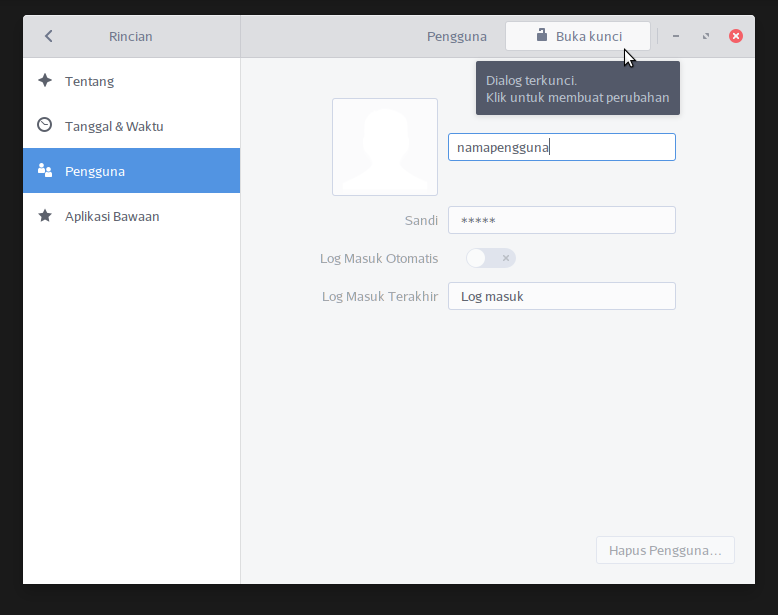Click the padlock icon in Buka kunci
Screen dimensions: 778x615
tap(542, 36)
